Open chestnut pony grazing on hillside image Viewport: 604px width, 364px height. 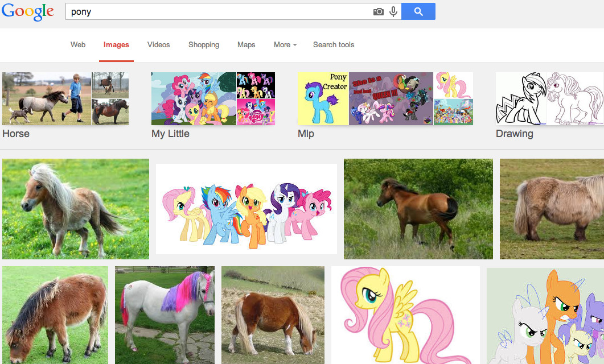point(273,315)
